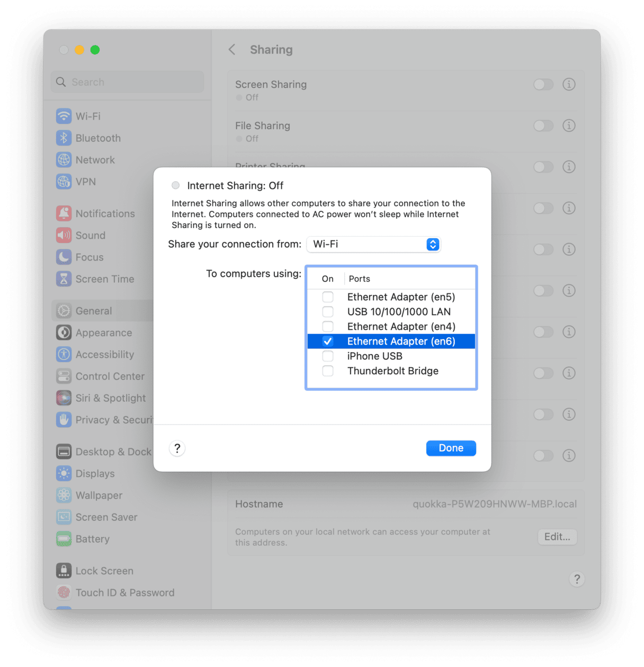Screen dimensions: 644x667
Task: Click the Ports column header
Action: pyautogui.click(x=360, y=279)
